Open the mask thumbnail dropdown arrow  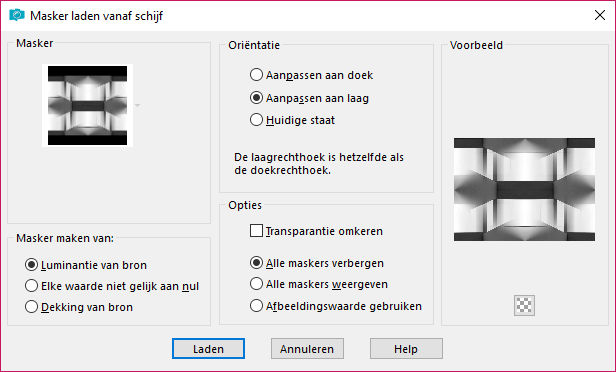coord(137,105)
